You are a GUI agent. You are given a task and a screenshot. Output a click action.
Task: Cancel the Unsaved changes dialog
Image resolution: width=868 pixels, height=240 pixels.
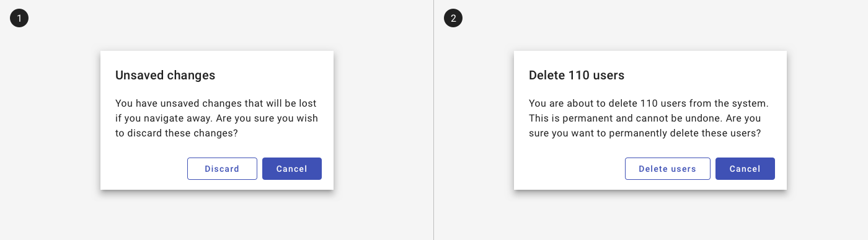292,169
